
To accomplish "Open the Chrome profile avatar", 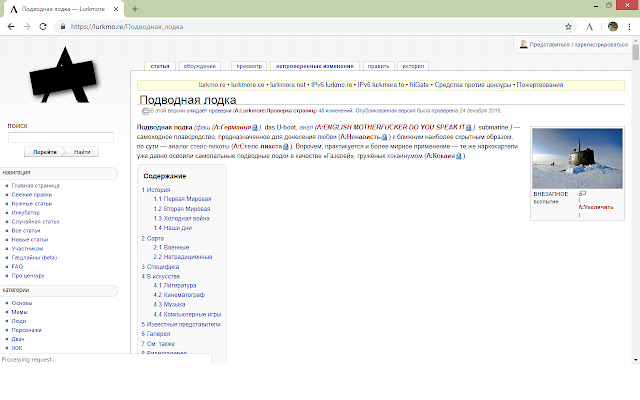I will pyautogui.click(x=613, y=27).
